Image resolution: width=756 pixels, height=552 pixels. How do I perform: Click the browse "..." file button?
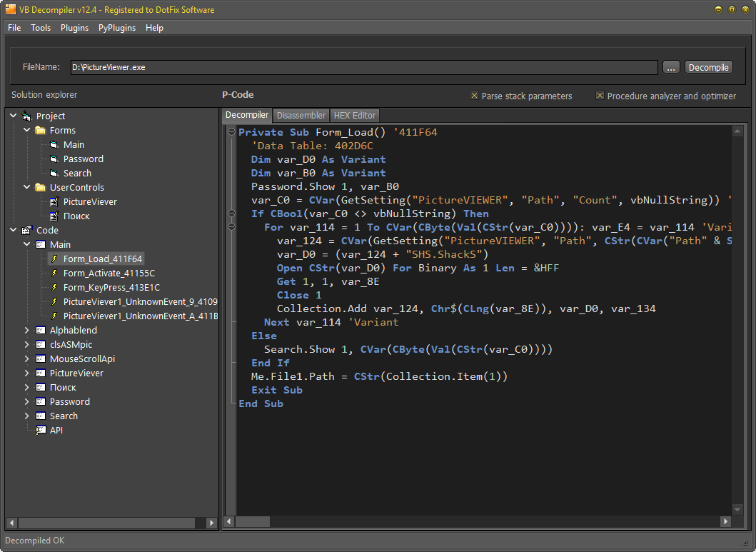(x=671, y=68)
